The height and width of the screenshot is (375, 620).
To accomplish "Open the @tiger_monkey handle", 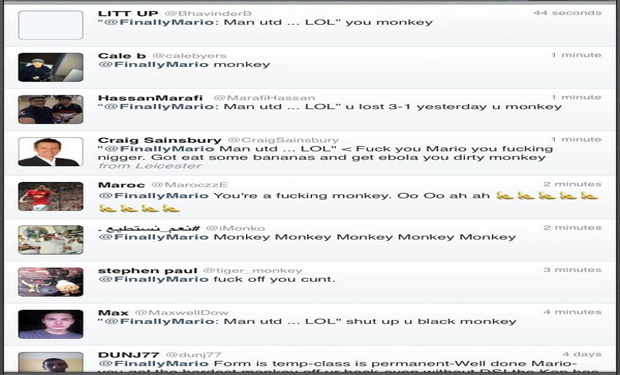I will click(x=252, y=271).
